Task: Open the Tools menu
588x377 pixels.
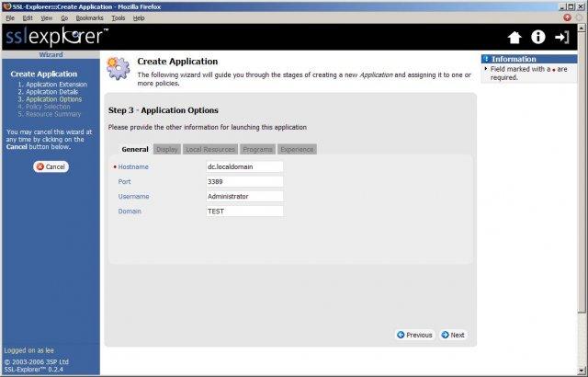Action: point(119,17)
